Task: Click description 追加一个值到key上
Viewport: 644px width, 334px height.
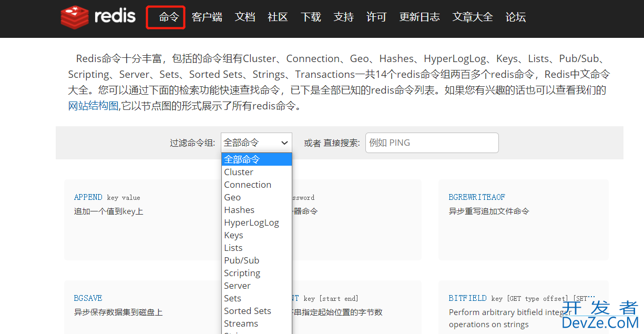Action: (109, 211)
